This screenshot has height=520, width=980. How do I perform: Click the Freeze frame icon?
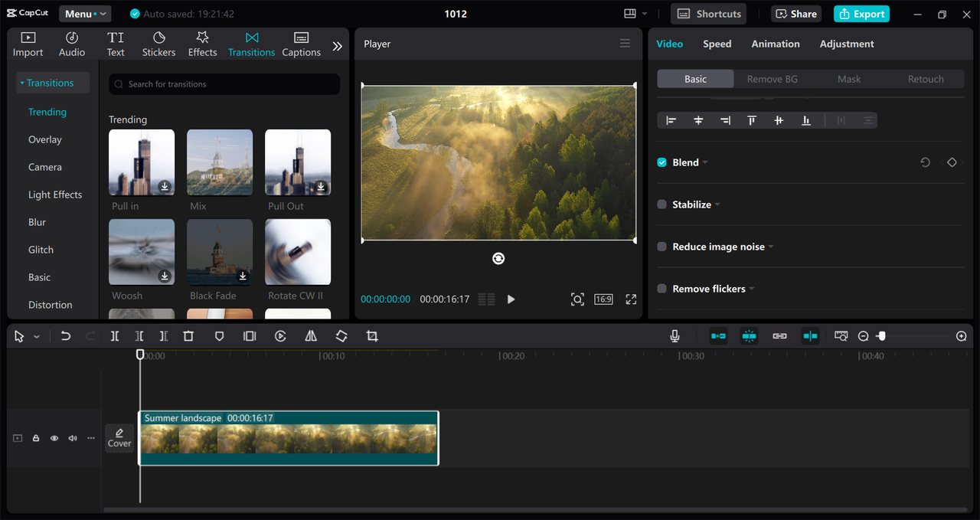[250, 336]
